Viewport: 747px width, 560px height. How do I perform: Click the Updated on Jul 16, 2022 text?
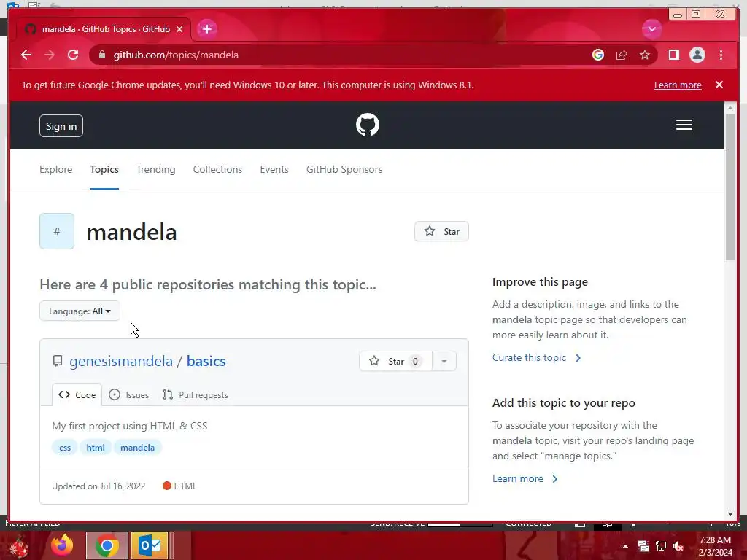[x=98, y=486]
